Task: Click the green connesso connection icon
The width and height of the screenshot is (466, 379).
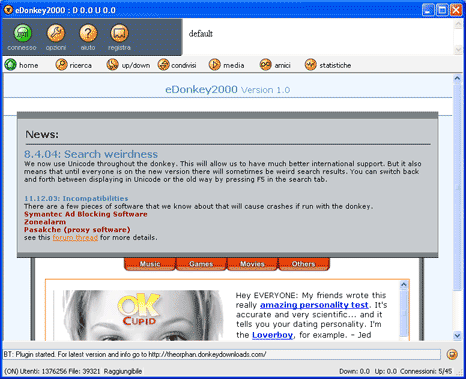Action: (22, 34)
